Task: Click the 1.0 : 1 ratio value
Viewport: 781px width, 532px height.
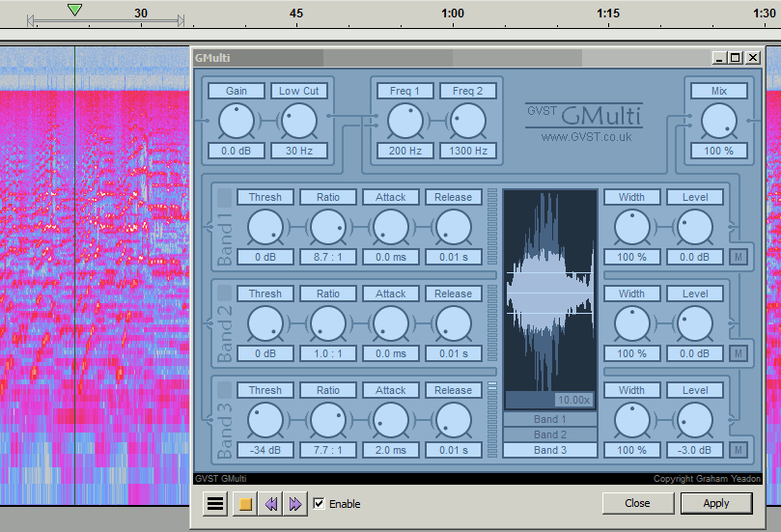Action: pyautogui.click(x=327, y=353)
